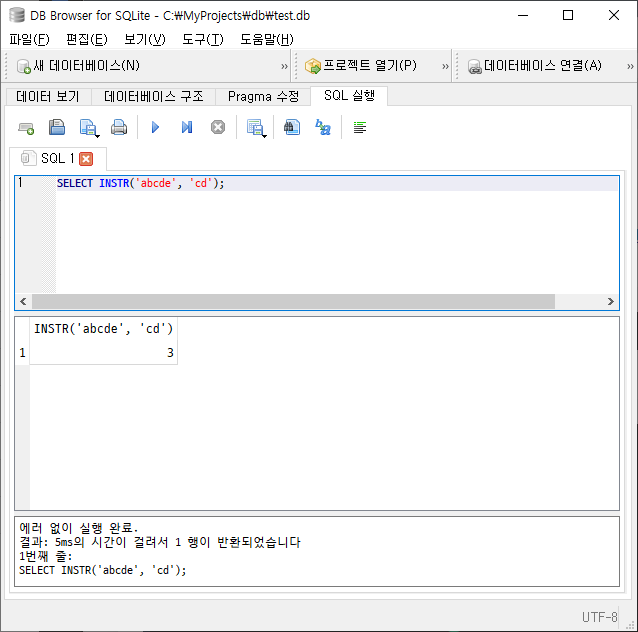Select result row number 1 header
This screenshot has height=632, width=638.
(22, 352)
